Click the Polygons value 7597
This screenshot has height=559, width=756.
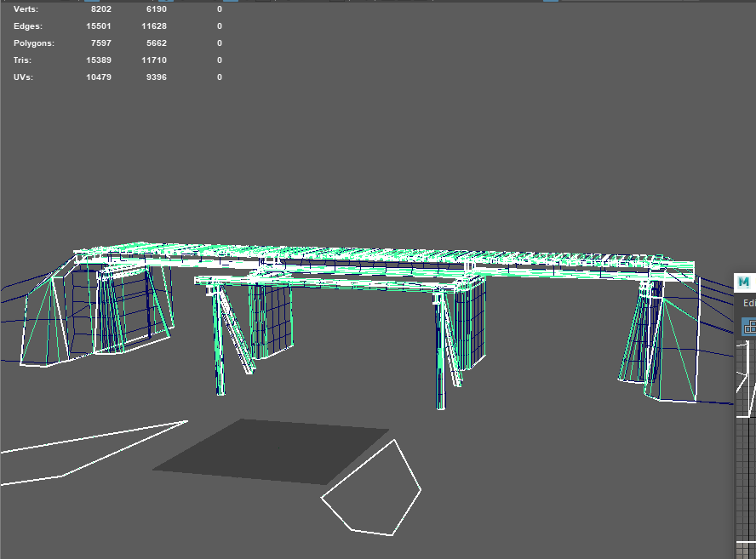click(100, 43)
